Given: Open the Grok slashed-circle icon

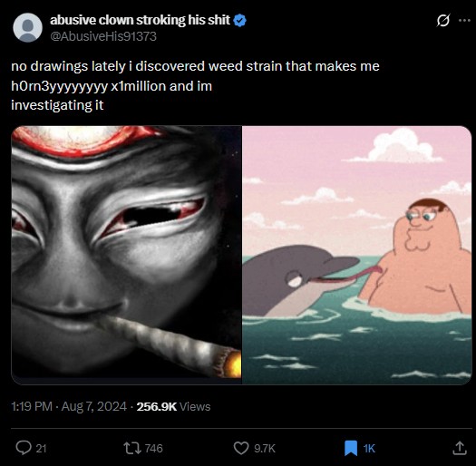Looking at the screenshot, I should (443, 21).
